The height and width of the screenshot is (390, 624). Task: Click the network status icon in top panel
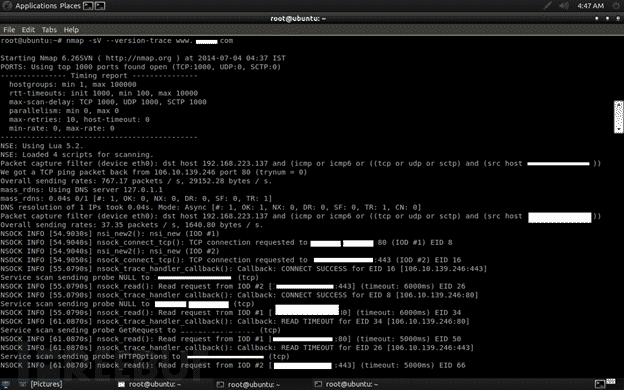click(548, 6)
